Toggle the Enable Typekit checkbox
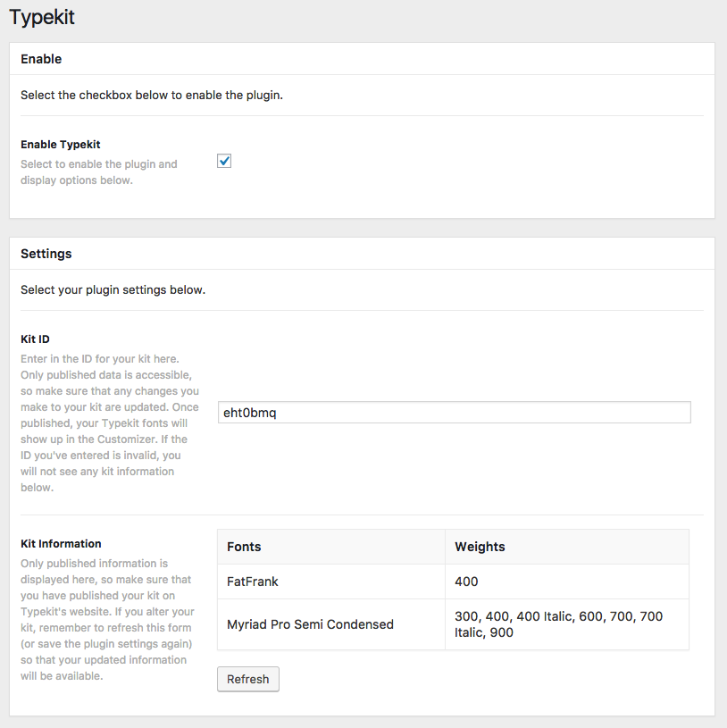727x728 pixels. click(224, 161)
